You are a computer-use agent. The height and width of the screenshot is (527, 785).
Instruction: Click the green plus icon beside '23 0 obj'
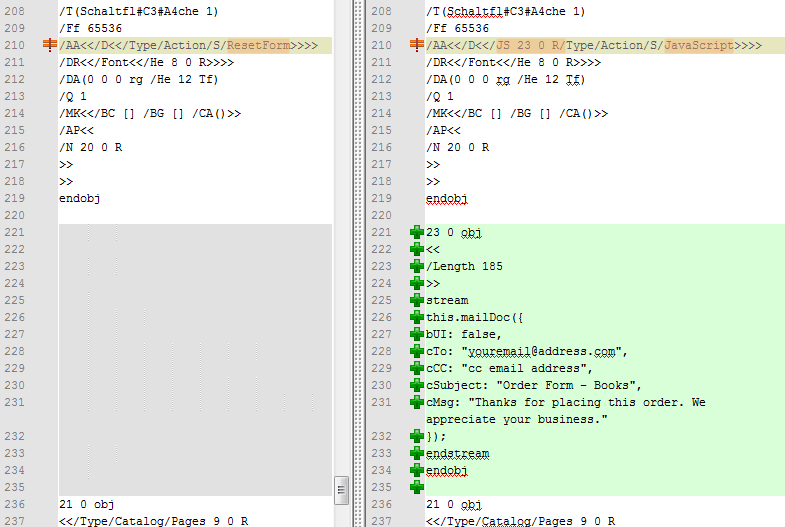[x=417, y=232]
